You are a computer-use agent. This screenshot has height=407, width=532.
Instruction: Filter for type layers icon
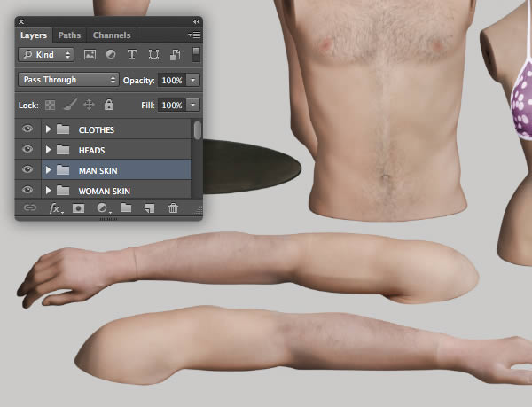click(132, 54)
